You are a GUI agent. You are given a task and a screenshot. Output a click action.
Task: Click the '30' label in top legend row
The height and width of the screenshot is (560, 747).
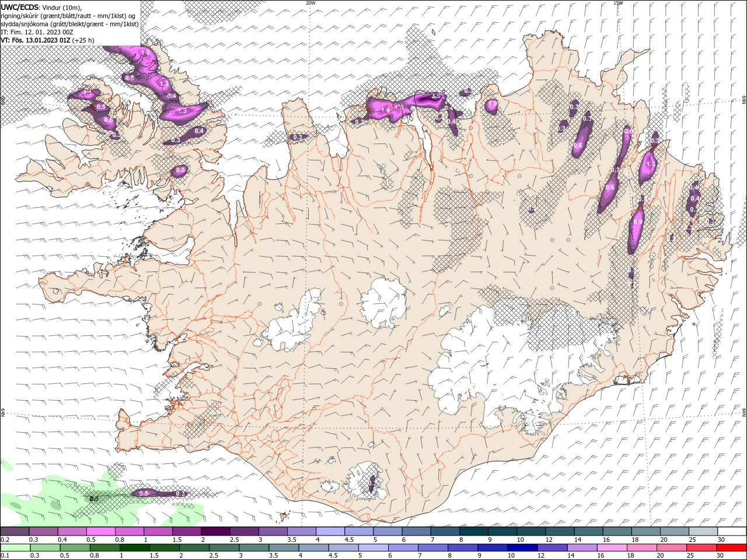click(x=721, y=540)
